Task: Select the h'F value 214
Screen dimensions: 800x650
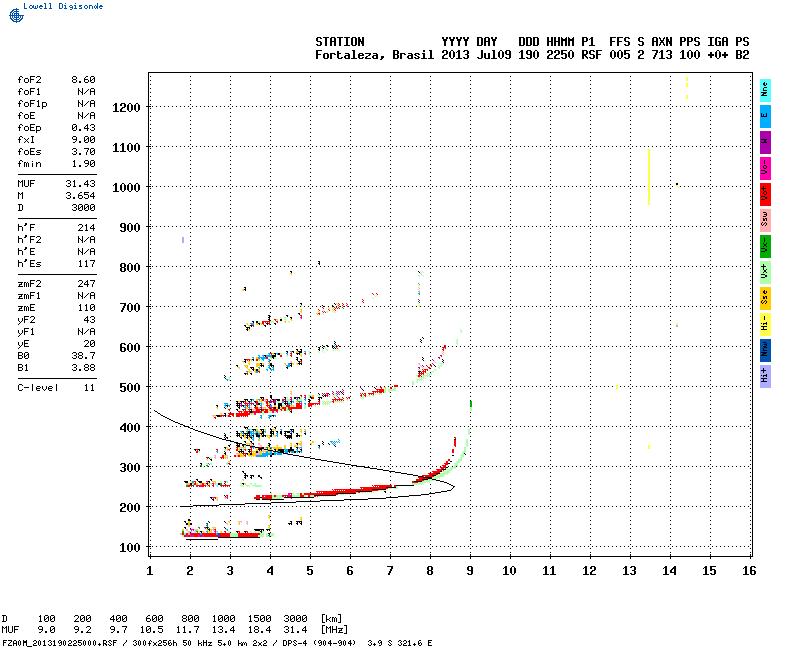Action: click(x=86, y=228)
